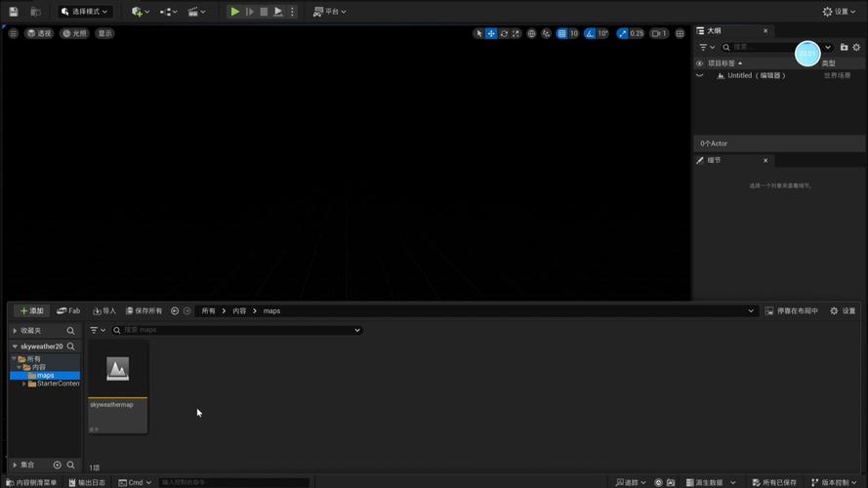The width and height of the screenshot is (868, 488).
Task: Open content browser 设置 settings
Action: click(x=843, y=311)
